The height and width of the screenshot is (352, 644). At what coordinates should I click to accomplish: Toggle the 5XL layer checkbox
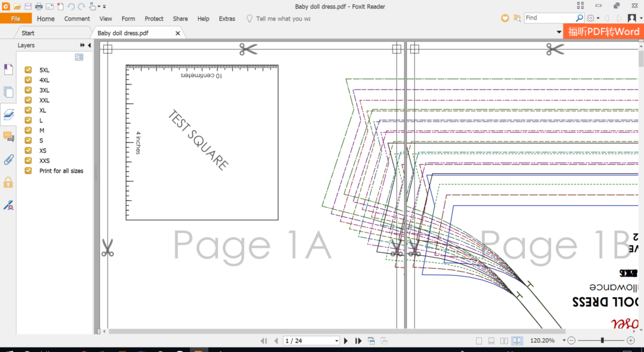(x=28, y=70)
